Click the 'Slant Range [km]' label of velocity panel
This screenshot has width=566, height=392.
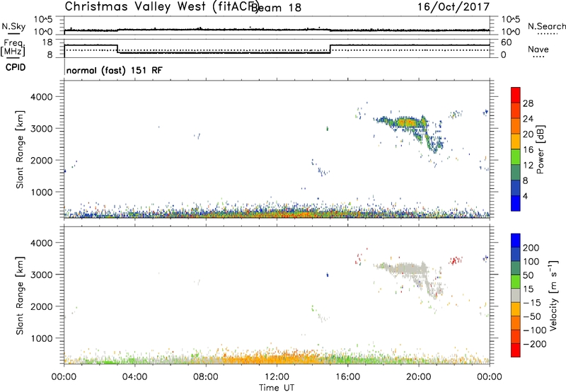coord(20,296)
